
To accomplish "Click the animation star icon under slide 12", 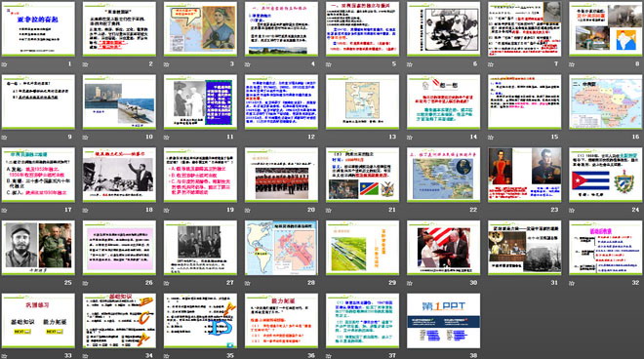I will pyautogui.click(x=248, y=138).
